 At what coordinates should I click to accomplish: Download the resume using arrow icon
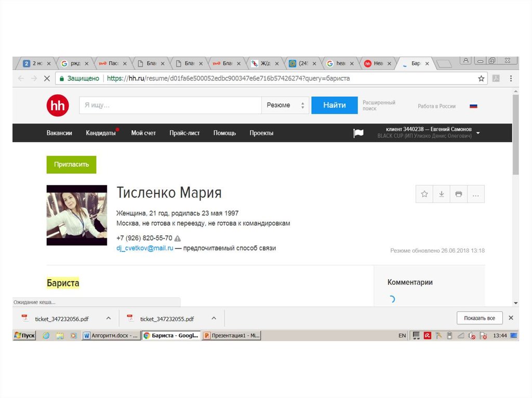click(x=442, y=194)
